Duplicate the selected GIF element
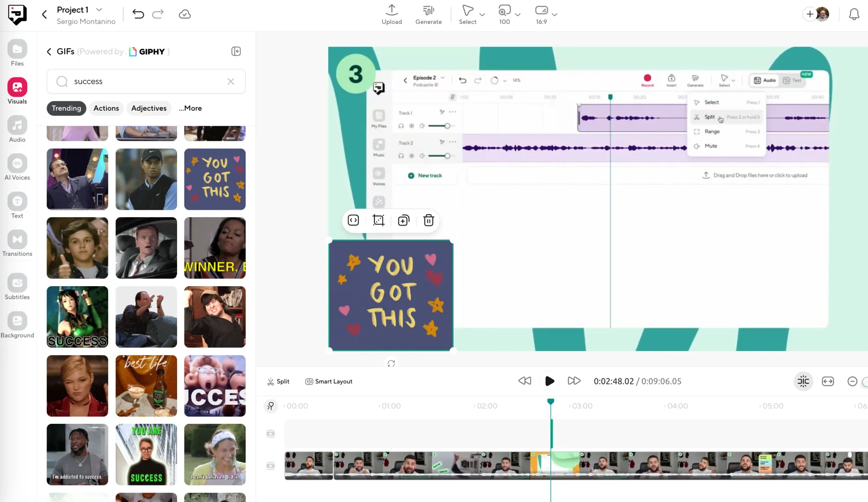The image size is (868, 502). (x=404, y=221)
